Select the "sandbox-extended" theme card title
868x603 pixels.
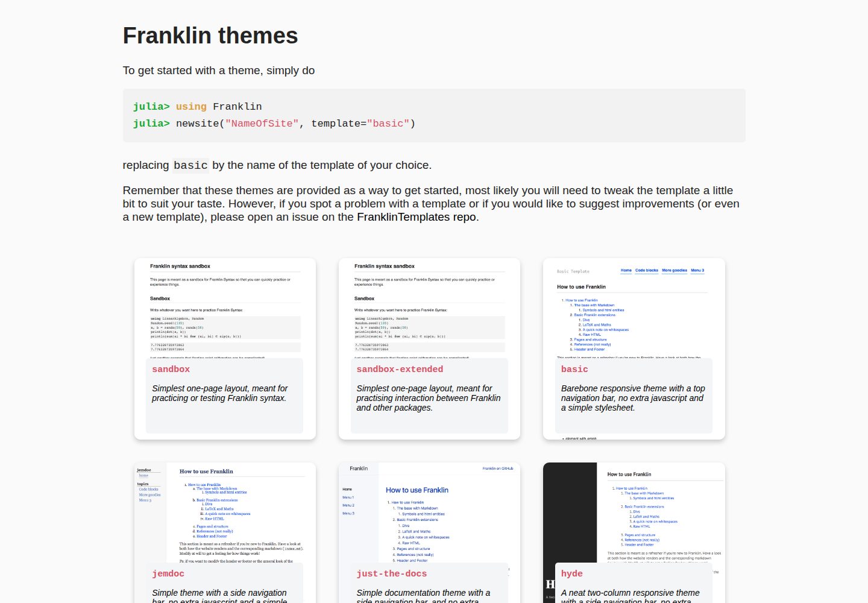point(400,369)
